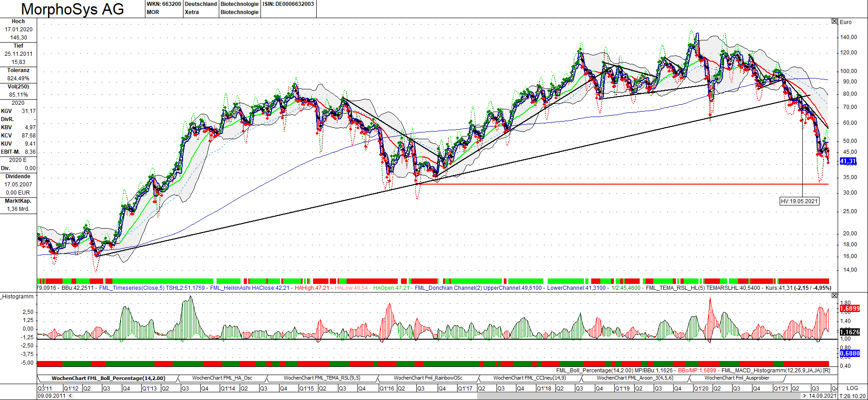Show the WochenChart Fml_RainbowOSc tab
868x400 pixels.
pyautogui.click(x=428, y=378)
